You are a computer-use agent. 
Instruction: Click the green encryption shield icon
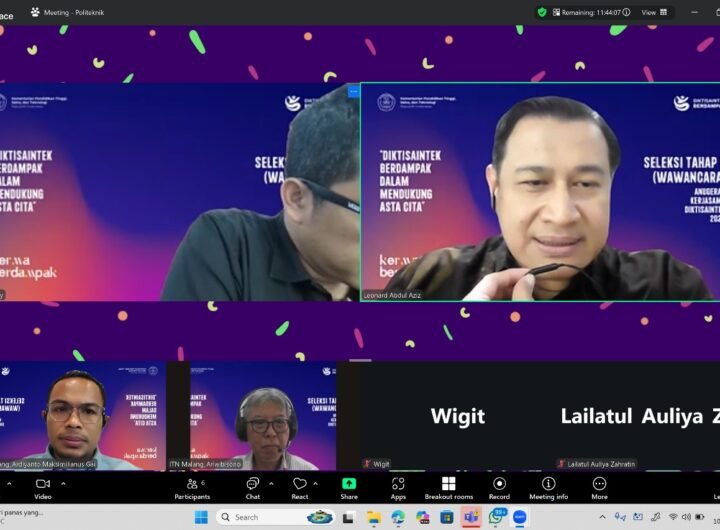(x=542, y=12)
